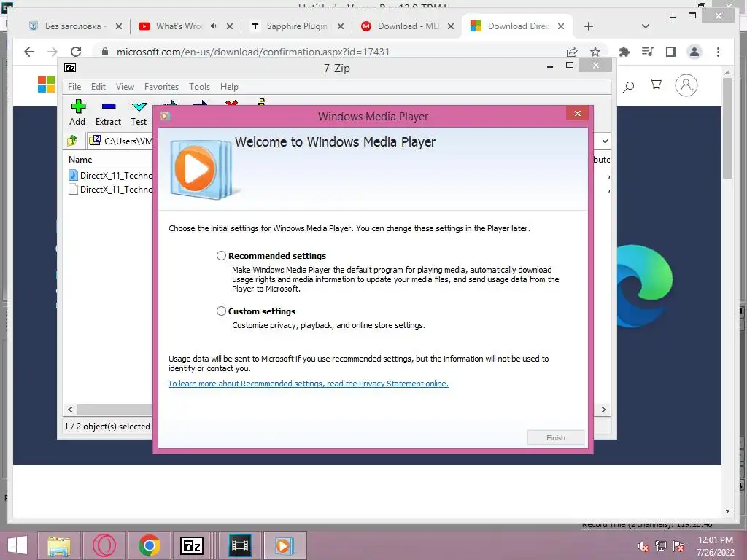Click the 7-Zip horizontal scrollbar right arrow
The height and width of the screenshot is (560, 747).
[603, 410]
